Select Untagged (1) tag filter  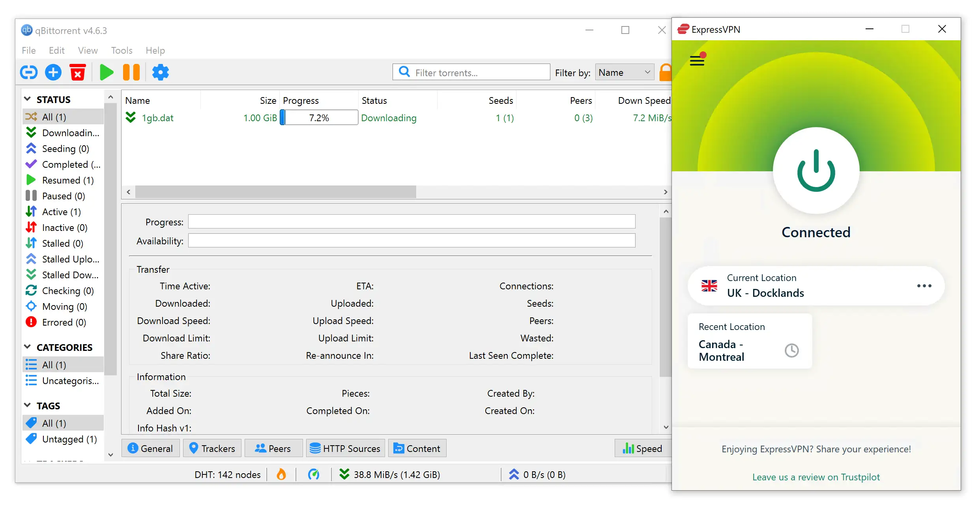(x=63, y=439)
